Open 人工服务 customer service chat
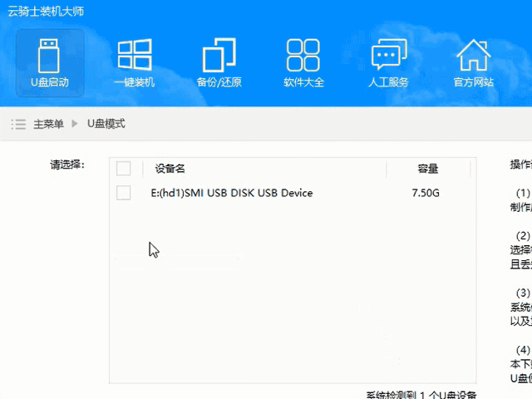This screenshot has width=532, height=399. (388, 63)
